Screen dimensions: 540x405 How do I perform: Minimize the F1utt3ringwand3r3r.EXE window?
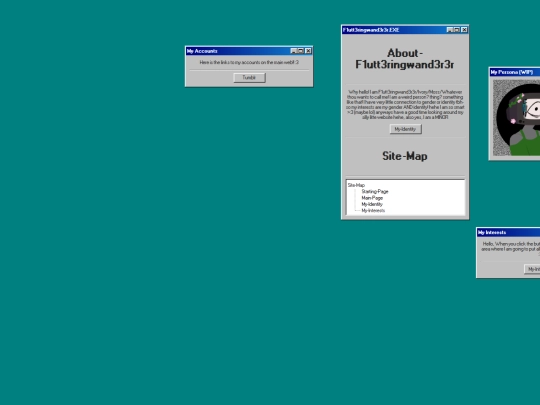[x=450, y=30]
